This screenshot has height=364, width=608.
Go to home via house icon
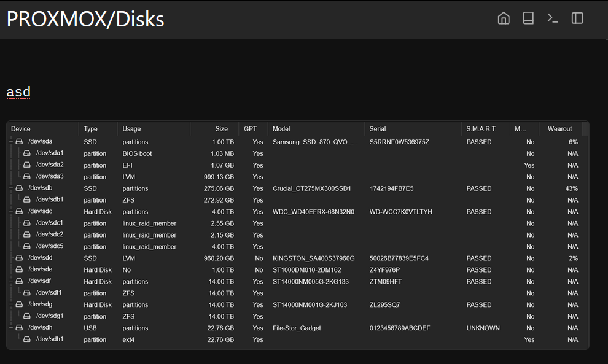(504, 18)
